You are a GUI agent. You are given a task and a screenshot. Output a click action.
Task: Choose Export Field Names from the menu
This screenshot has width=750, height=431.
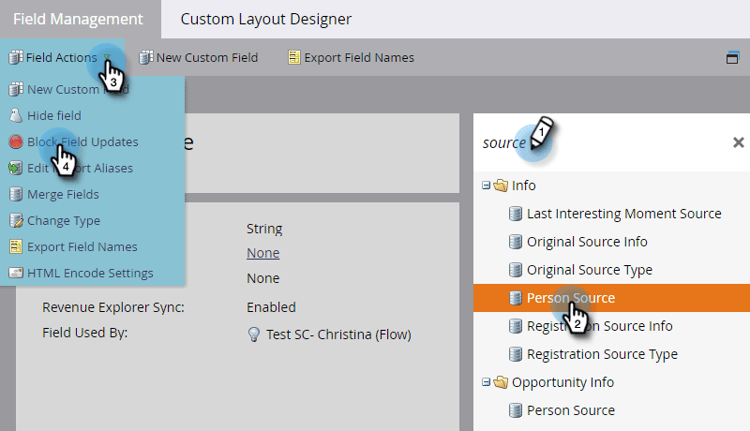coord(82,246)
